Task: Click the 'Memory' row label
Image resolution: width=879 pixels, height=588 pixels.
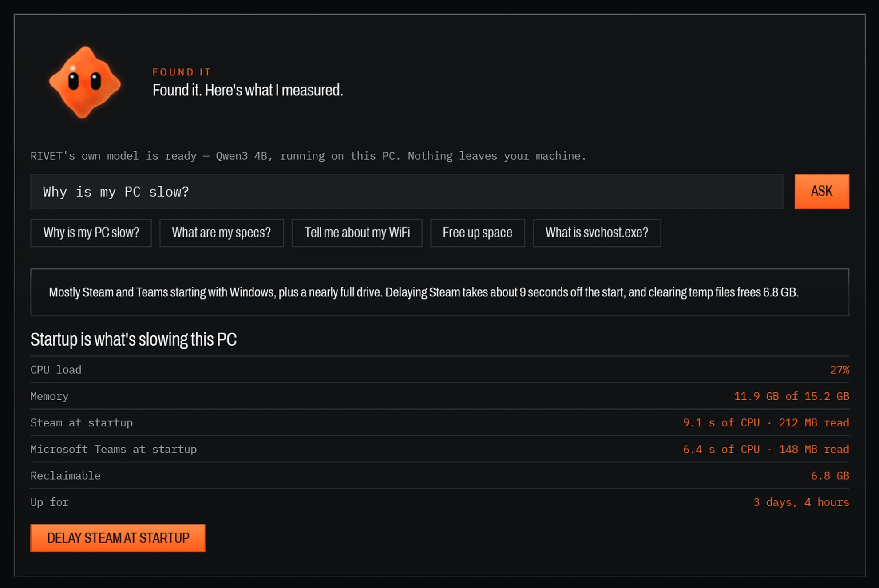Action: click(x=49, y=396)
